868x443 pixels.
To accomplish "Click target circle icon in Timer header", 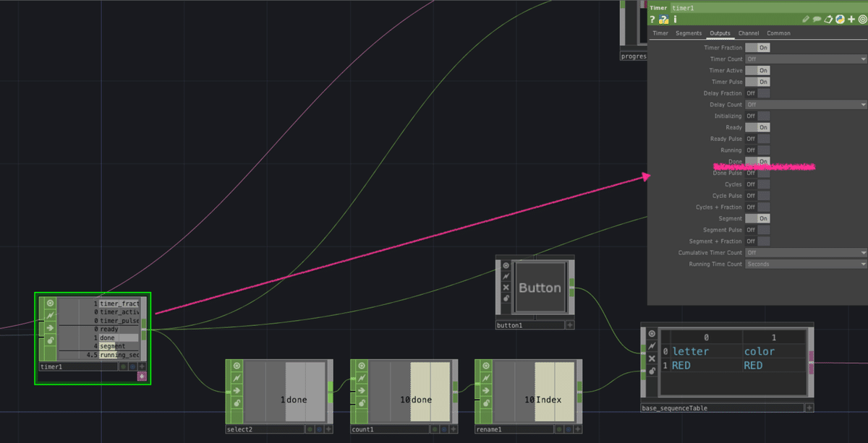I will (x=862, y=20).
